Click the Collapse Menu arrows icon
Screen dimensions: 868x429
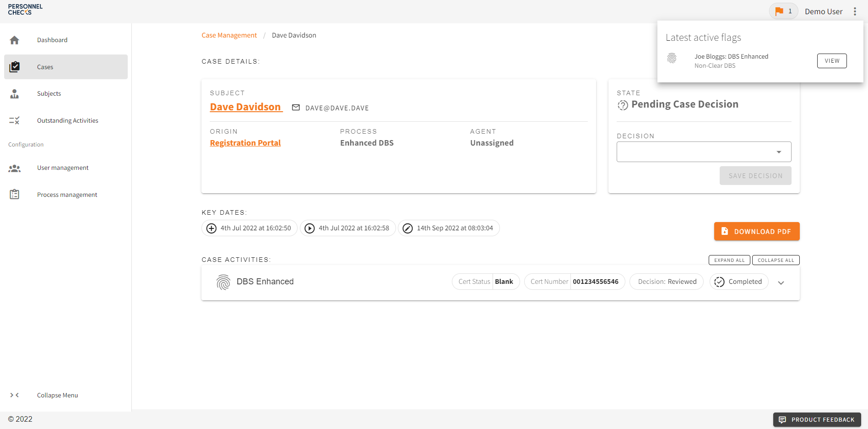point(15,395)
